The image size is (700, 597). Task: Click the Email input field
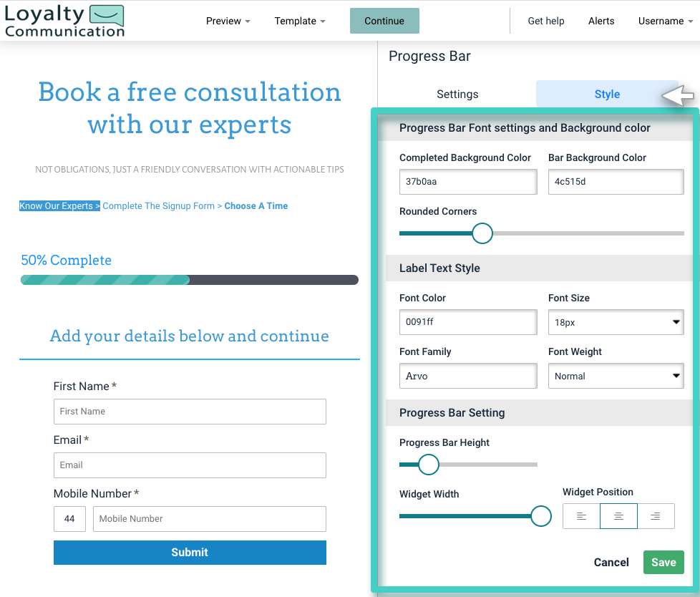[x=190, y=465]
